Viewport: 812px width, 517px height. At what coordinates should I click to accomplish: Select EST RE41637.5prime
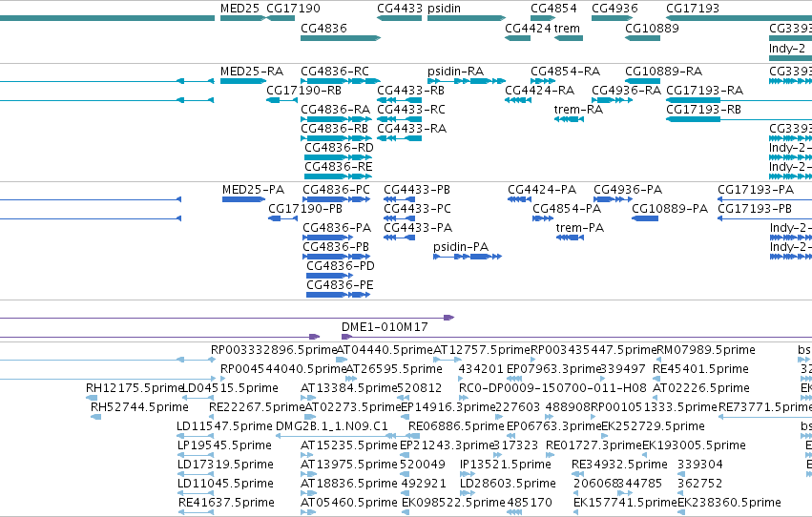coord(226,503)
